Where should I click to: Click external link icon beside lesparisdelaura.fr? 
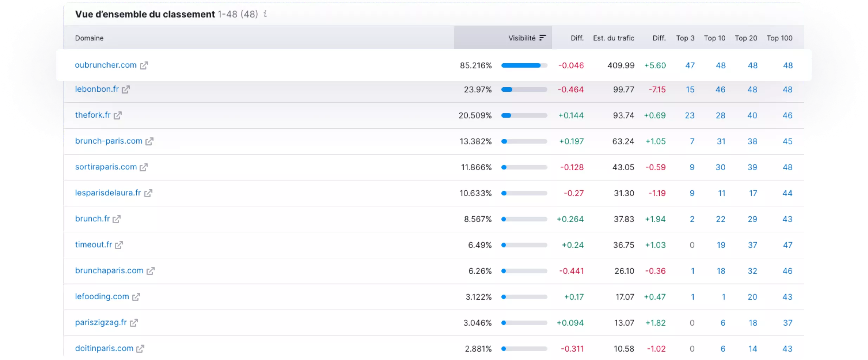(x=148, y=193)
